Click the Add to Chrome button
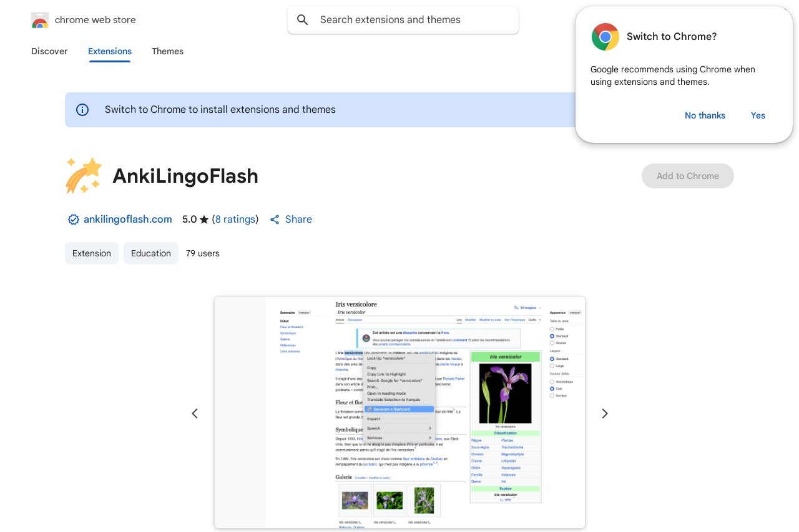Image resolution: width=799 pixels, height=532 pixels. 688,176
